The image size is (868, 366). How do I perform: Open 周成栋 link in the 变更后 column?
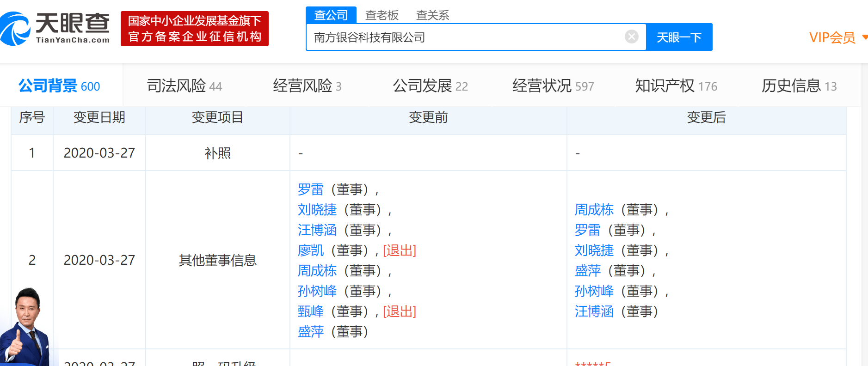pyautogui.click(x=594, y=210)
